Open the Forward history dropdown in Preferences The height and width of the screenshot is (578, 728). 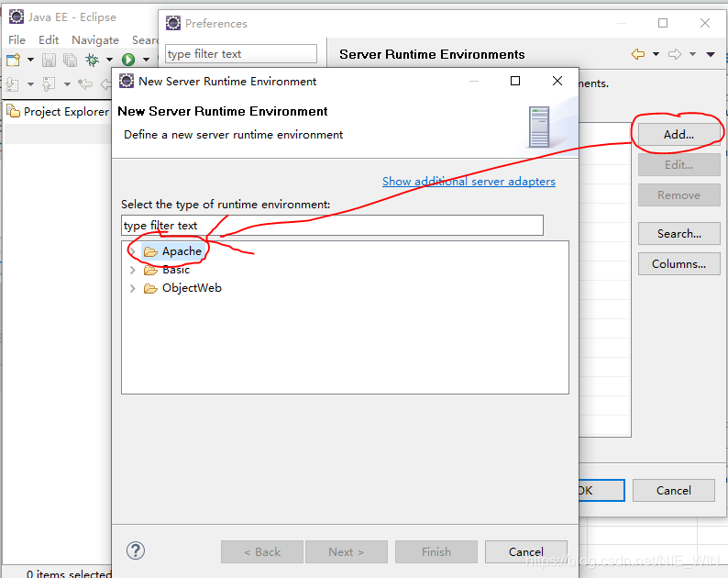693,54
